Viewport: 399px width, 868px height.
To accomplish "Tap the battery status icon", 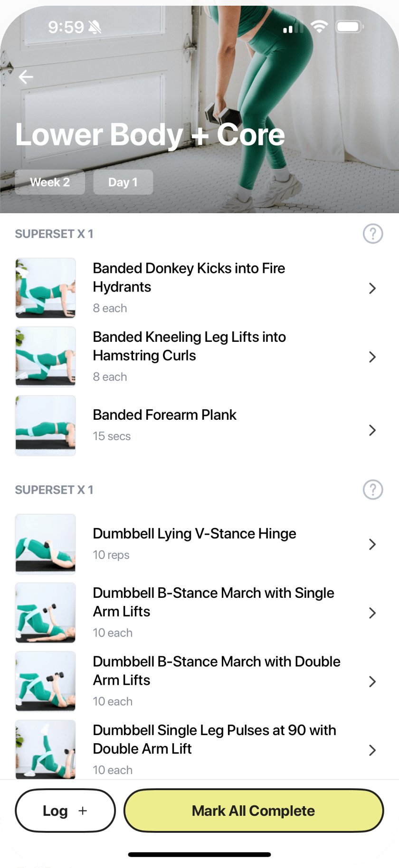I will click(350, 27).
